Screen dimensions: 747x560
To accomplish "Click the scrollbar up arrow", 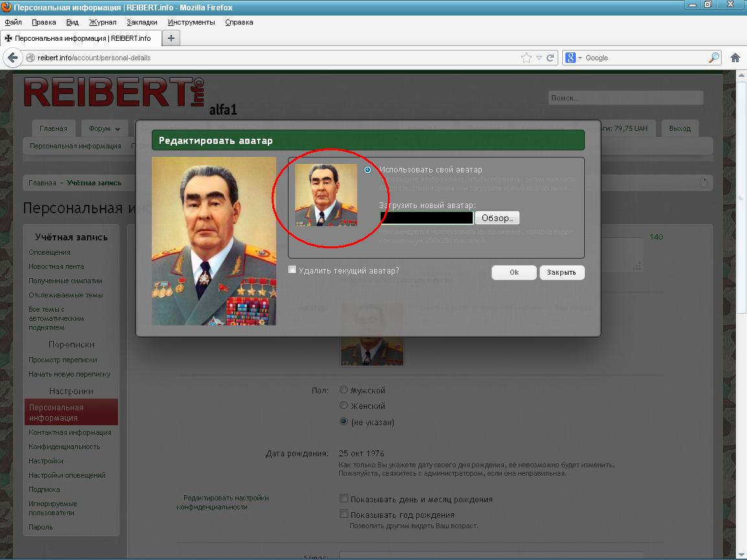I will click(x=741, y=75).
